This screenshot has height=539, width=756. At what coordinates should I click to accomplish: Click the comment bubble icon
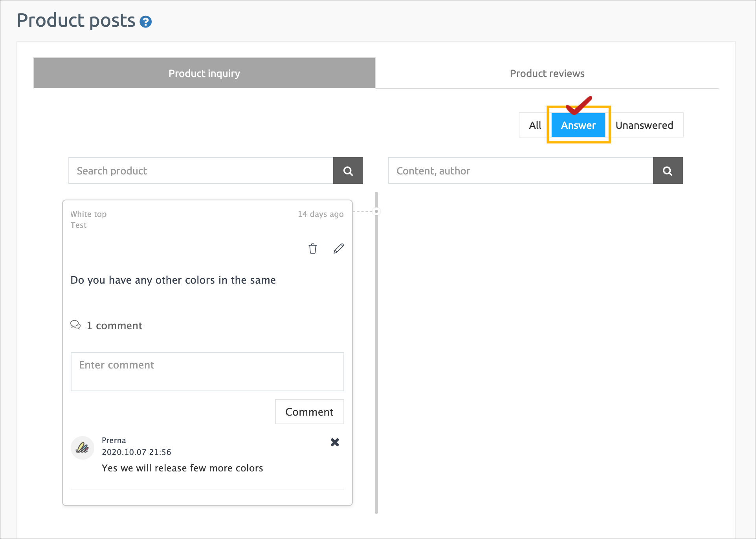75,325
